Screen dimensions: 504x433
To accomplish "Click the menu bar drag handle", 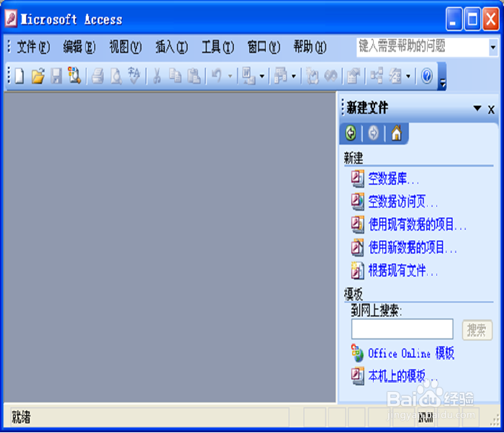I will (x=9, y=47).
